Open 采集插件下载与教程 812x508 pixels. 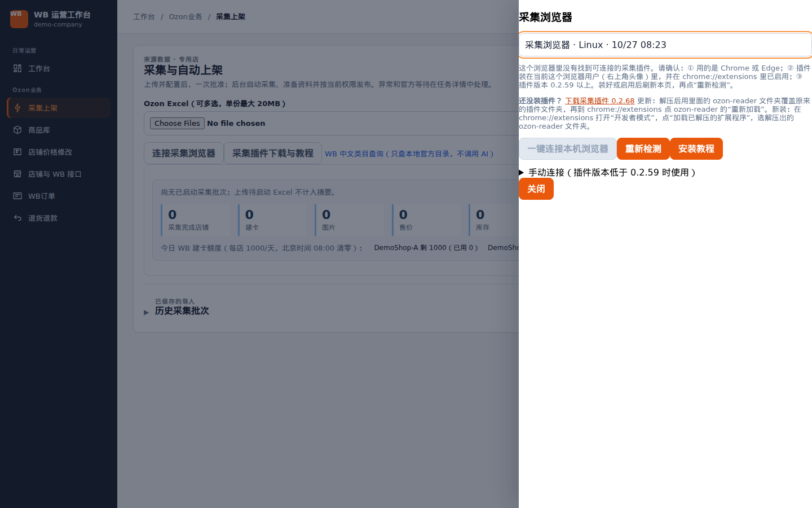click(x=273, y=154)
